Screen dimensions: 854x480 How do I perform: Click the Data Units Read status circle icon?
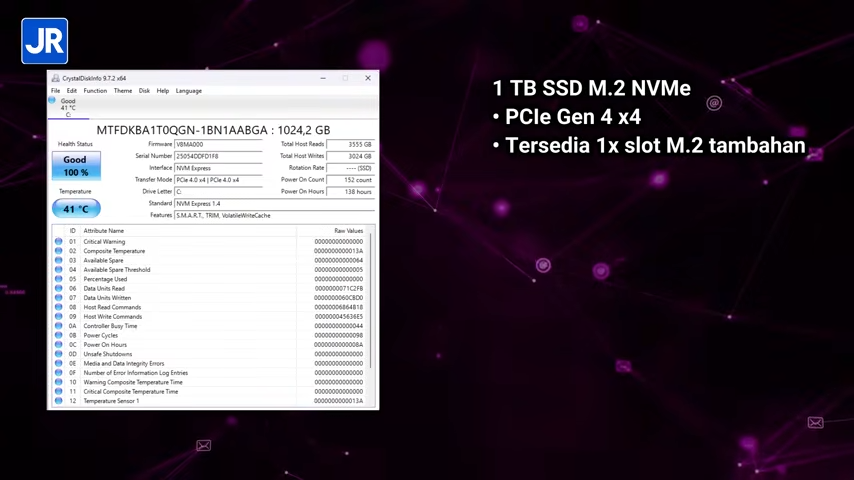point(58,288)
